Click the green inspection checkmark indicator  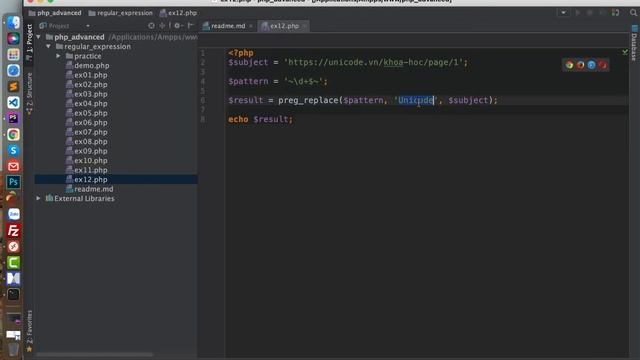coord(625,52)
